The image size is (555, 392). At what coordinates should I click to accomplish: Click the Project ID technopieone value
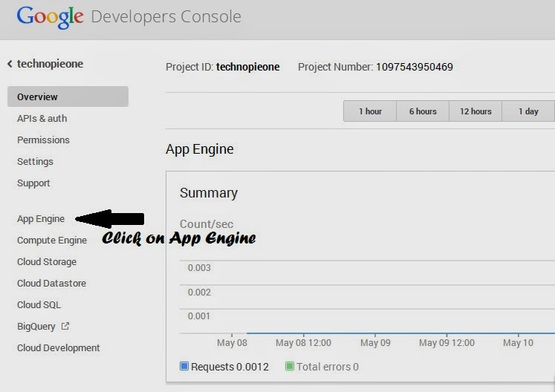point(247,67)
